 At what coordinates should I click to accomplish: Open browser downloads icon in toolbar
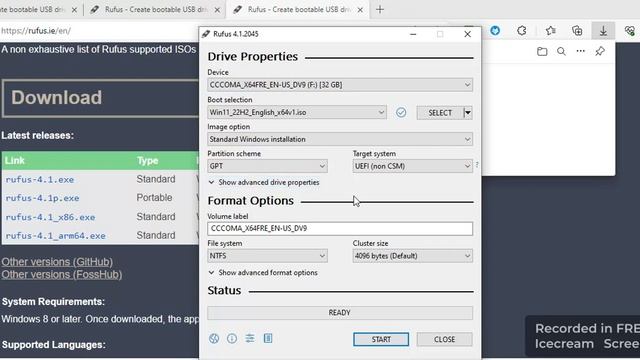(x=603, y=31)
